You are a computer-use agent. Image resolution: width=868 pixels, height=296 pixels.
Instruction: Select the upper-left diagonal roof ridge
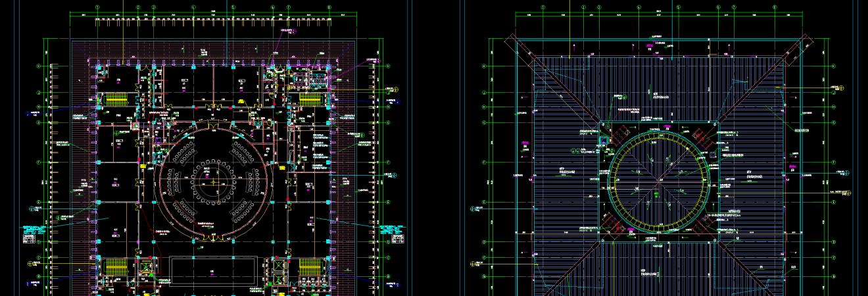[x=559, y=84]
